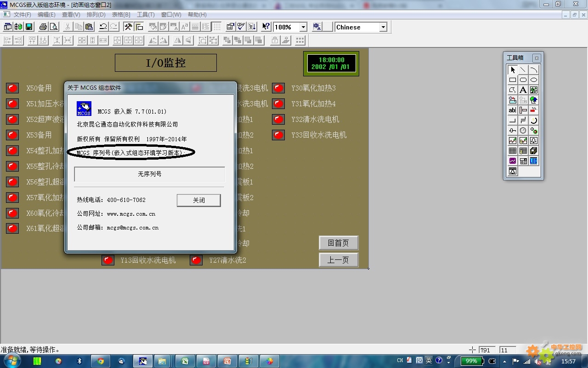Click the I/O监控 title label
This screenshot has width=588, height=368.
click(x=166, y=63)
